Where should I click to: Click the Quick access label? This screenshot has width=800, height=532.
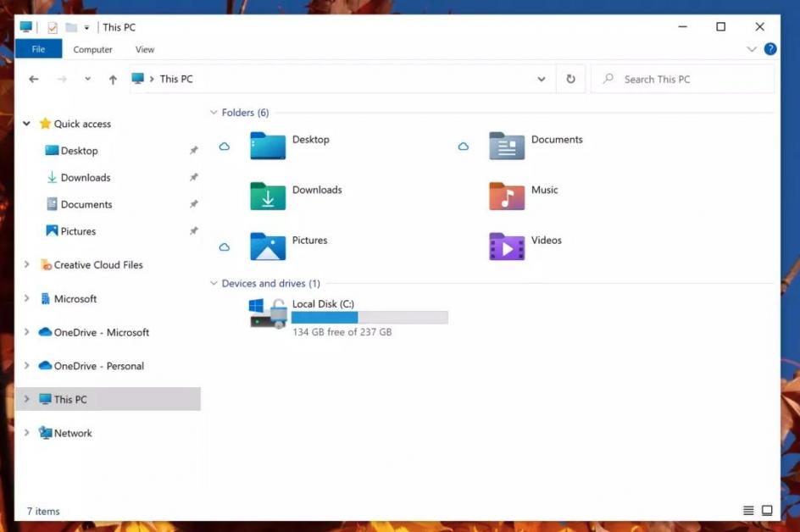pyautogui.click(x=82, y=124)
